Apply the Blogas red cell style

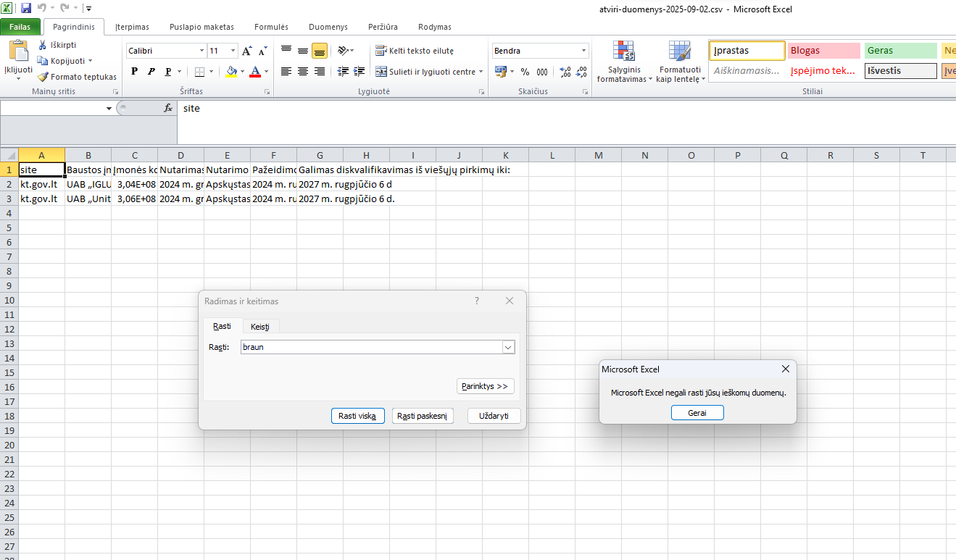(x=823, y=51)
